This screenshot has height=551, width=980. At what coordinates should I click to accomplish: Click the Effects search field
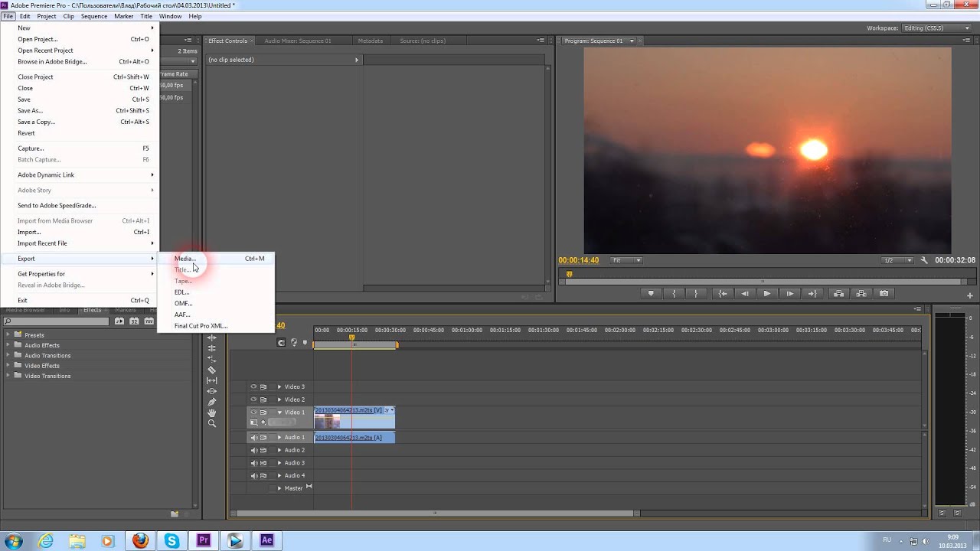(x=57, y=321)
